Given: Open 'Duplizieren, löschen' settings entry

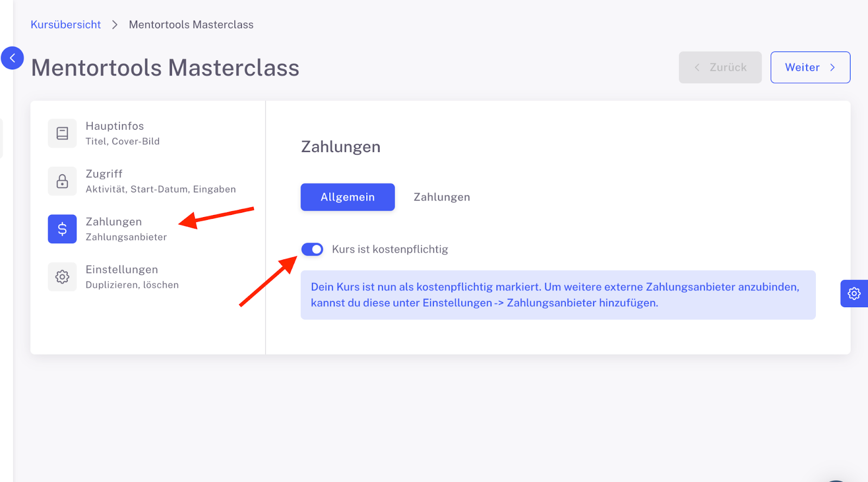Looking at the screenshot, I should [x=132, y=285].
